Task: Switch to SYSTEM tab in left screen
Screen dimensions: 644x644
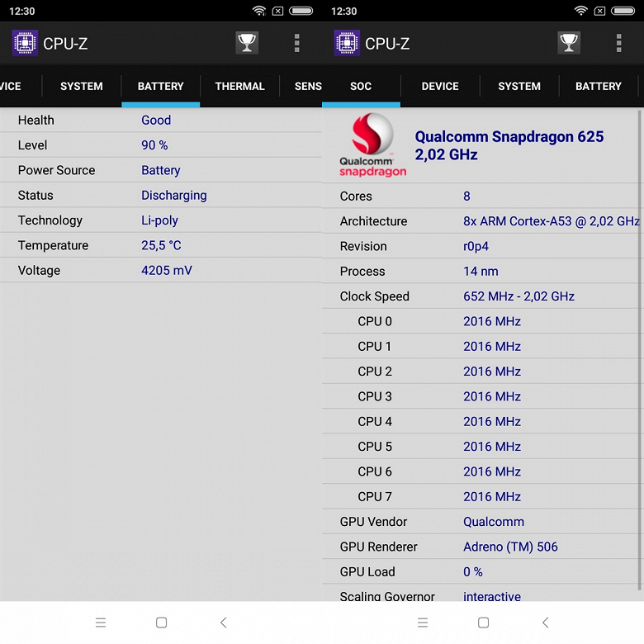Action: coord(81,86)
